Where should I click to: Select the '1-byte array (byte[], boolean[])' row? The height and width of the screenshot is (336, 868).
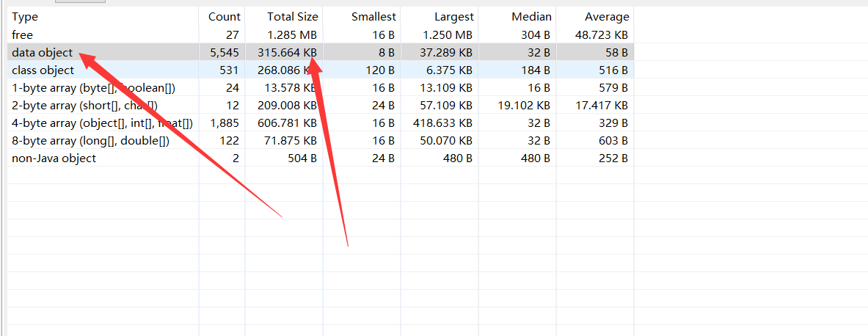click(321, 88)
